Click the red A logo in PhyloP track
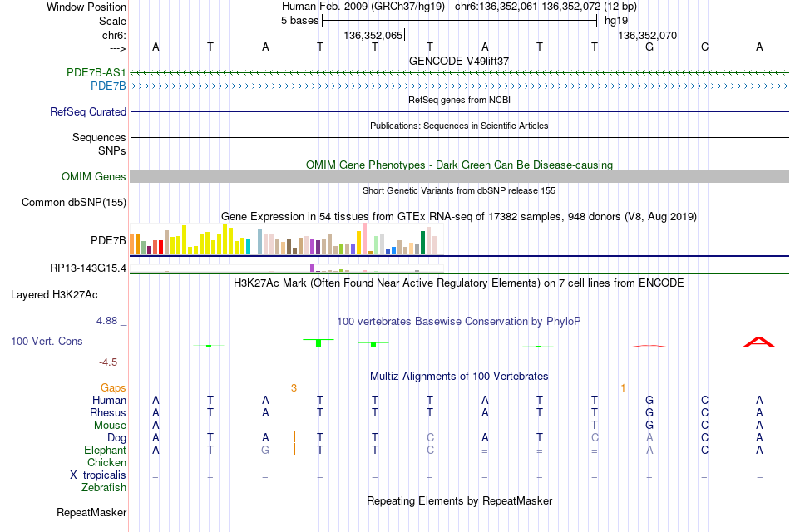Viewport: 790px width, 532px height. (x=758, y=342)
